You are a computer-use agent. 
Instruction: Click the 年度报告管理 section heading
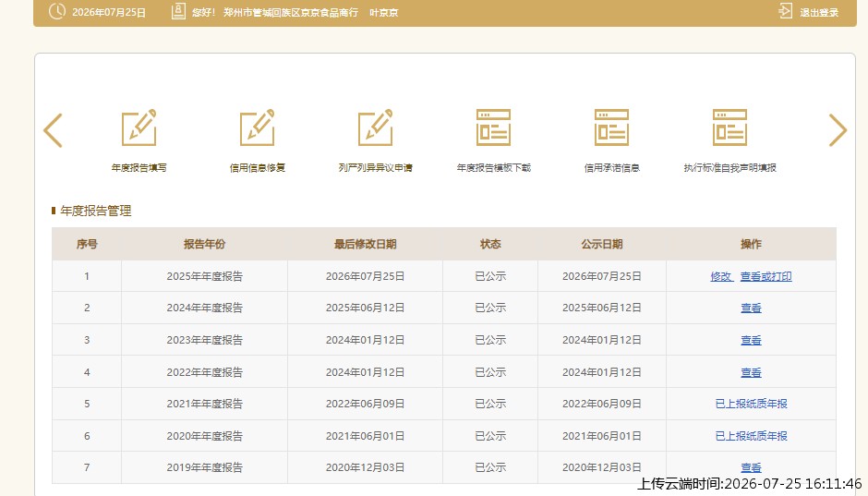point(96,211)
